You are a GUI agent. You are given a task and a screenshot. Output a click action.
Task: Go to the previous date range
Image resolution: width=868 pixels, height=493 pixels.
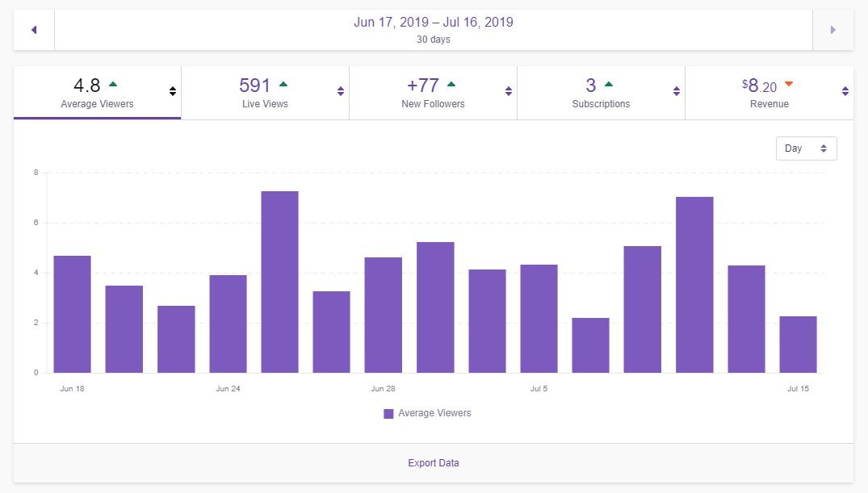click(34, 30)
